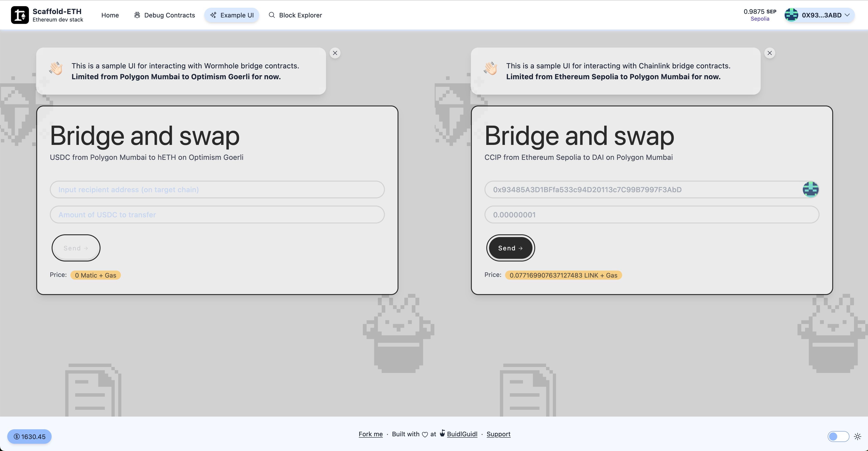Open the Home nav link
Viewport: 868px width, 451px height.
[110, 15]
